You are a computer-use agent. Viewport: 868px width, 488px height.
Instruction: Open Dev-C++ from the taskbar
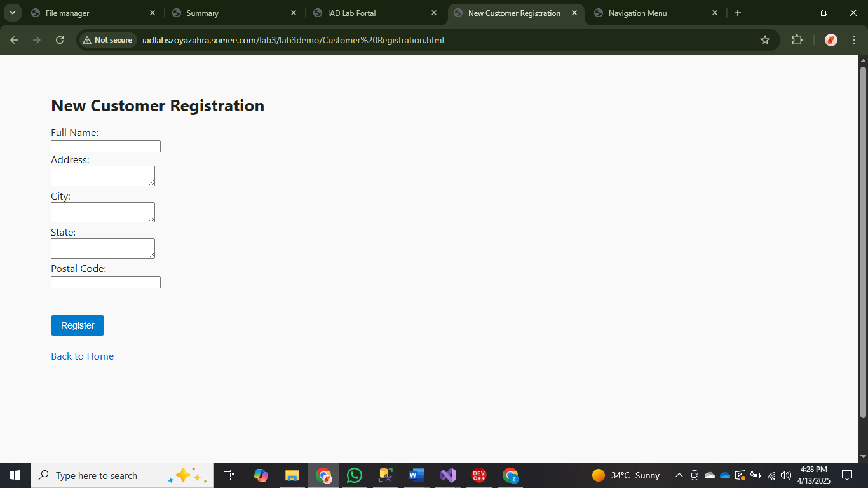[479, 475]
